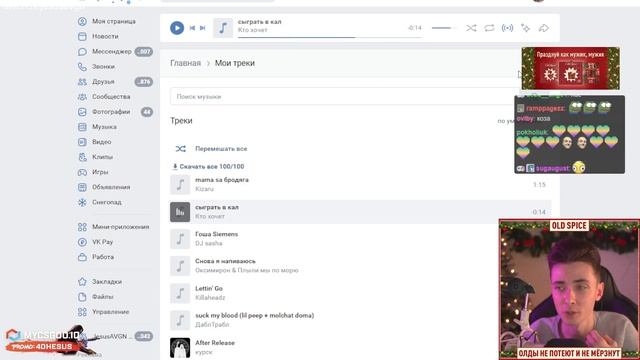Click the note icon of Снова я напиваюсь

[180, 266]
